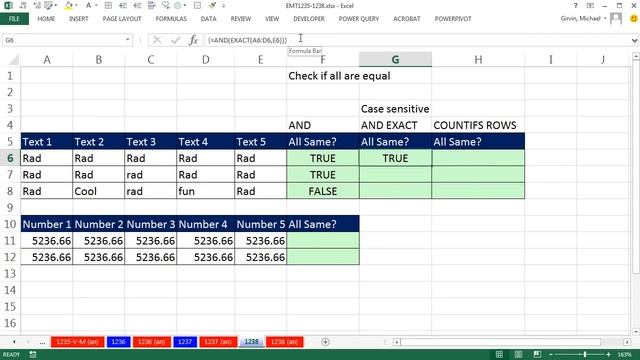Switch to sheet tab 1237 (an)
The width and height of the screenshot is (640, 360).
pos(218,342)
